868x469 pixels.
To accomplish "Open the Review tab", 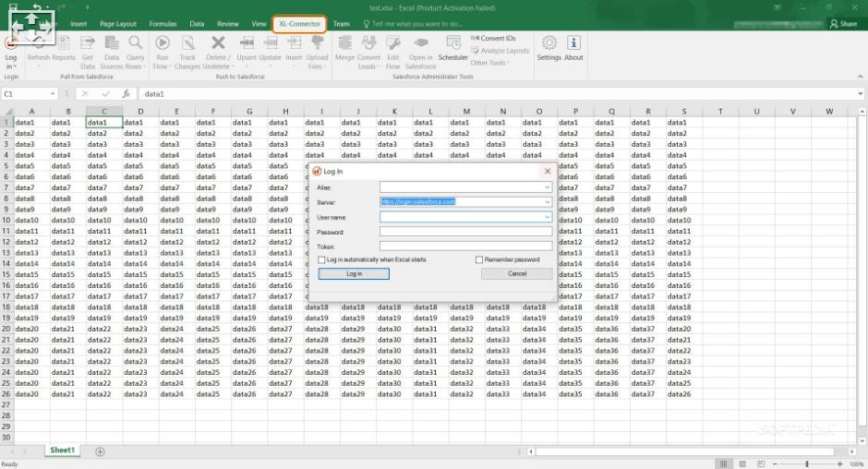I will point(227,24).
